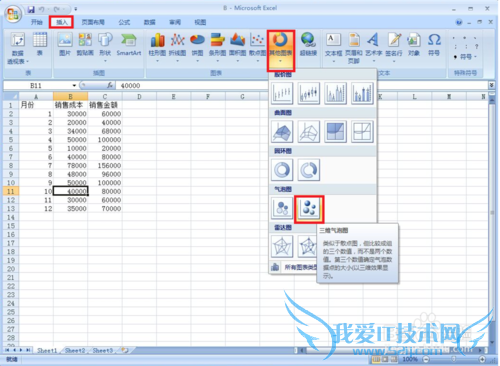
Task: Insert a Symbol (符号) with omega icon
Action: (434, 44)
